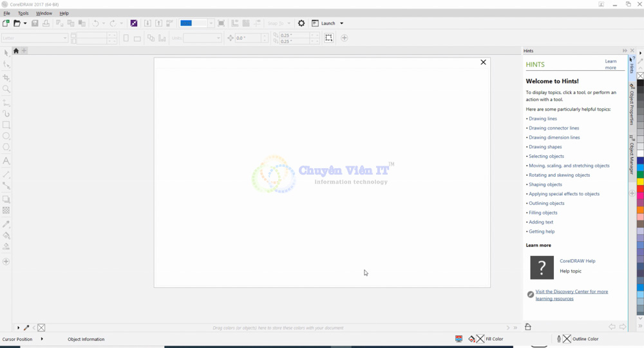Open the Tools menu
This screenshot has width=644, height=348.
(23, 13)
